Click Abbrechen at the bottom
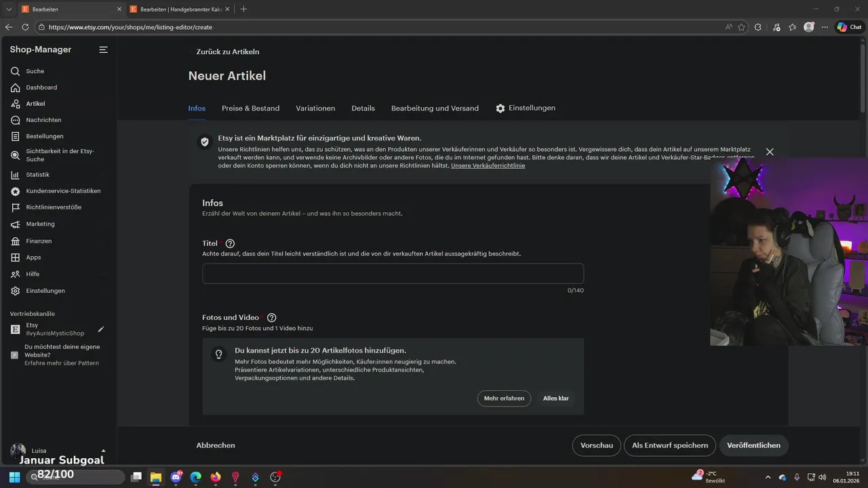This screenshot has width=868, height=488. [216, 445]
